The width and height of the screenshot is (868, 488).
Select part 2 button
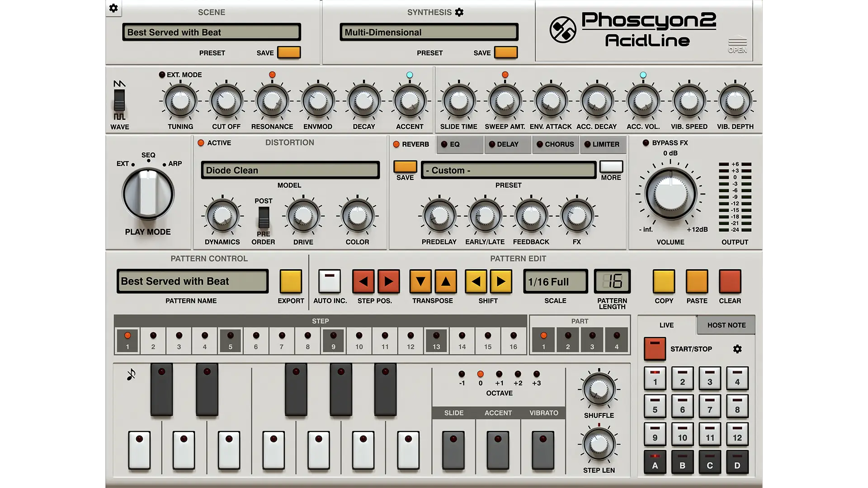coord(568,341)
